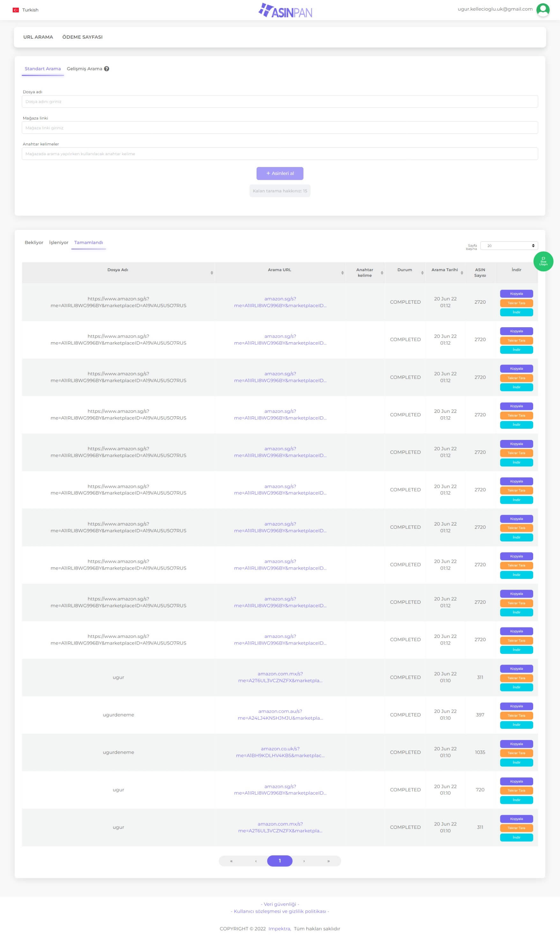Show the Tamamlandı tab
The width and height of the screenshot is (560, 937).
[88, 242]
